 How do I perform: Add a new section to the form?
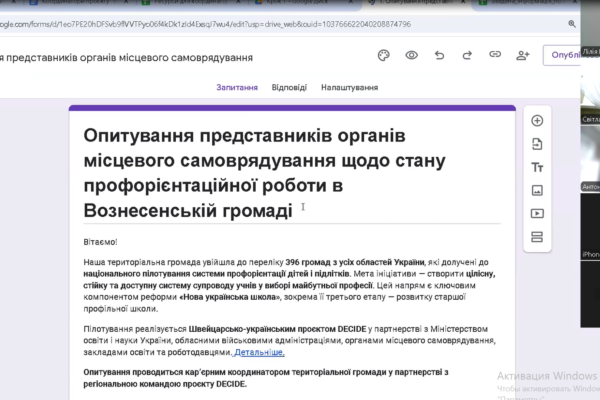[x=537, y=237]
